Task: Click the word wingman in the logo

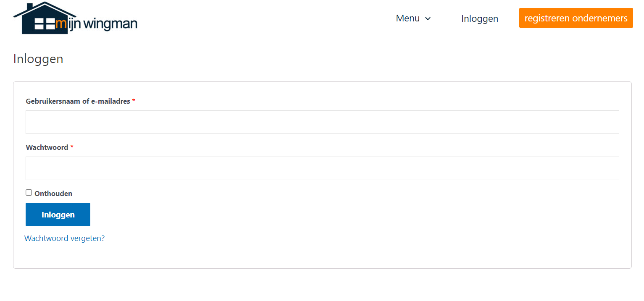Action: click(x=110, y=24)
